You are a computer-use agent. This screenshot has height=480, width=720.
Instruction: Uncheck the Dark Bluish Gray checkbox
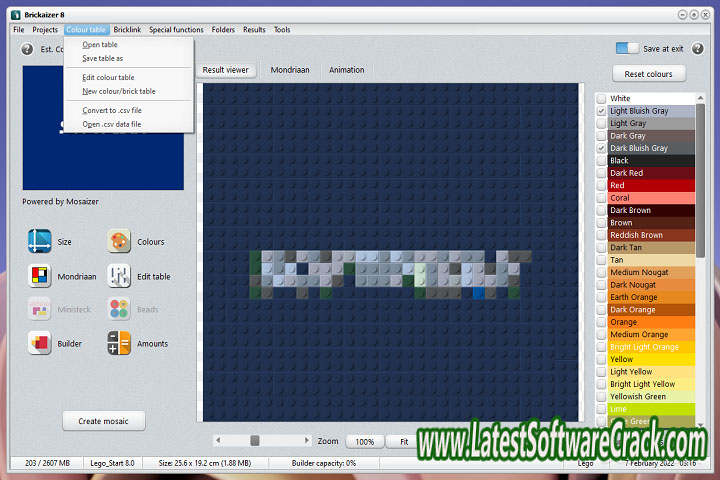click(601, 148)
